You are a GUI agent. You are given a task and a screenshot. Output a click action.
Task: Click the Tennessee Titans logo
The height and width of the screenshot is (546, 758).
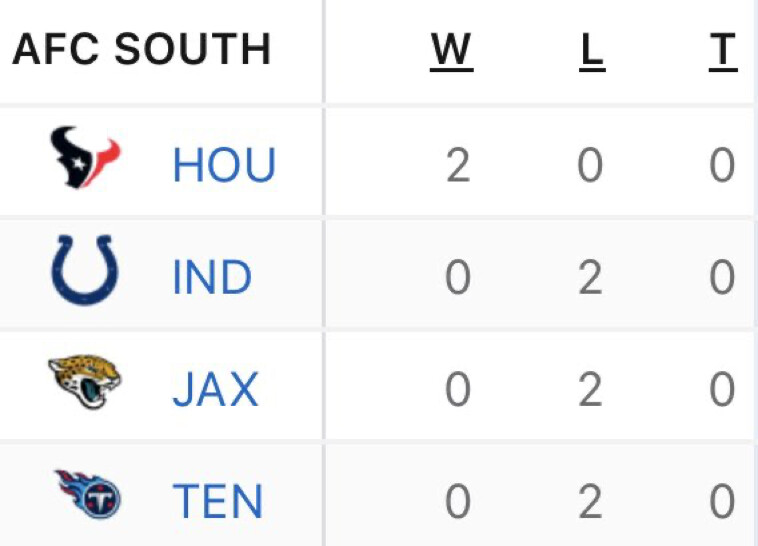point(87,494)
